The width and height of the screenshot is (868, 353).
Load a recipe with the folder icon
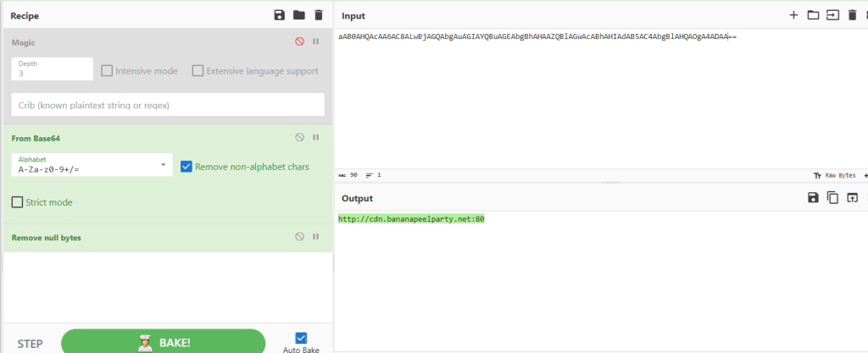point(299,15)
